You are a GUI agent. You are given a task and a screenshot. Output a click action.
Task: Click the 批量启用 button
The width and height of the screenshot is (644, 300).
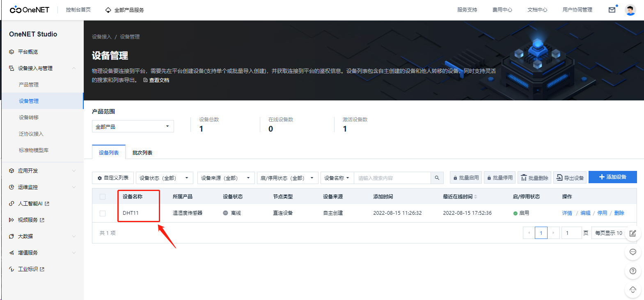(x=466, y=178)
